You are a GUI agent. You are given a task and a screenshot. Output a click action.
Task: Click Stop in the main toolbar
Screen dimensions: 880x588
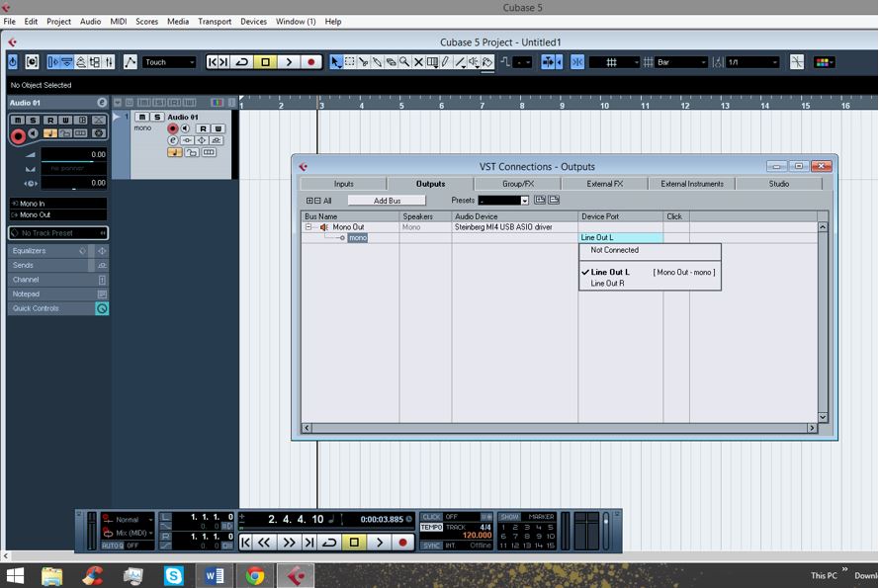pos(265,61)
